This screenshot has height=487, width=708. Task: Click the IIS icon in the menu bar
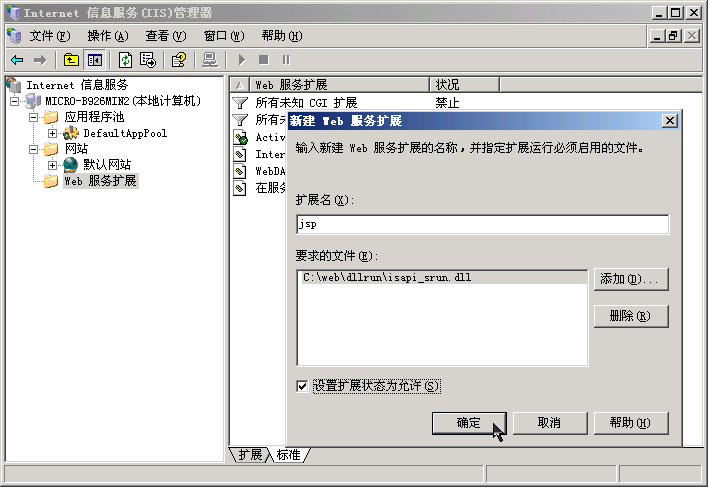point(14,36)
